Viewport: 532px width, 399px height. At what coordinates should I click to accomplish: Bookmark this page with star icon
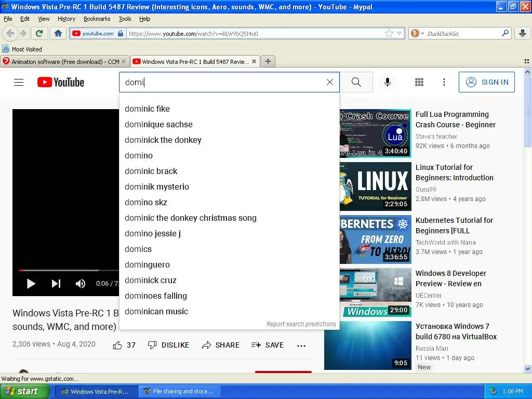pos(389,33)
